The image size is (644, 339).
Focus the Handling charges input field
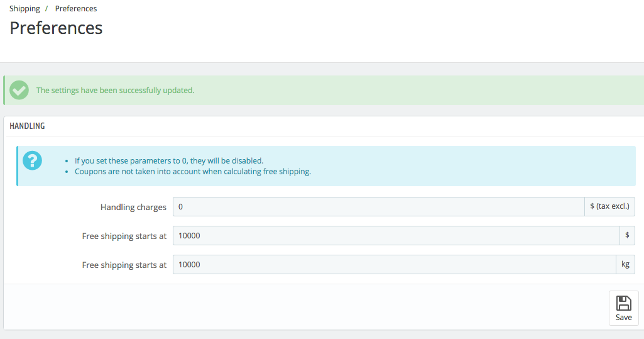379,207
